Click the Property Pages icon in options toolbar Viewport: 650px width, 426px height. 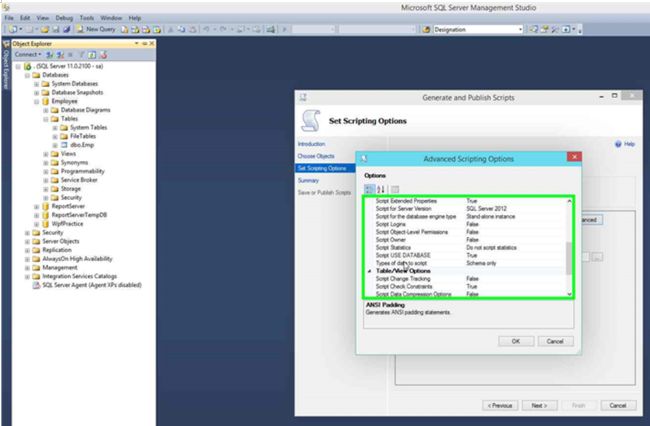[x=395, y=189]
